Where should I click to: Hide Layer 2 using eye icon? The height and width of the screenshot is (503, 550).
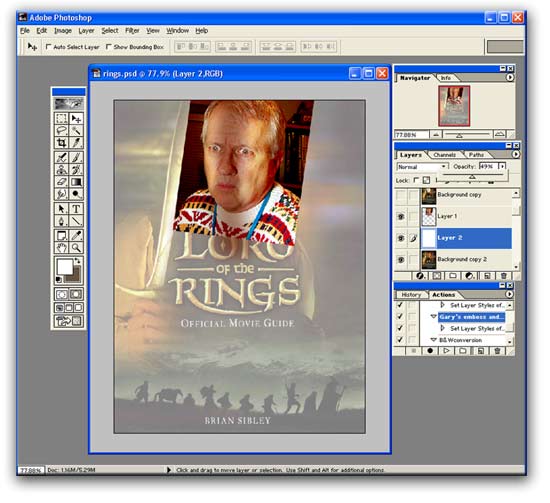pos(401,238)
